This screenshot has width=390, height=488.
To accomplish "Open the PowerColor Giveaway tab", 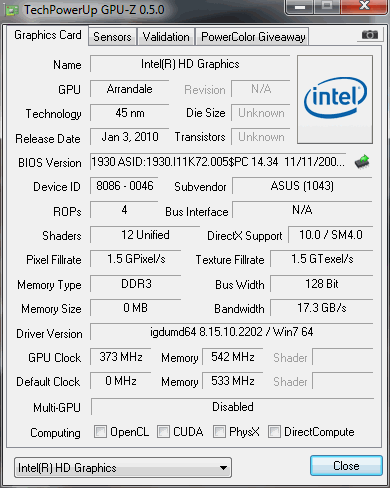I will [253, 37].
